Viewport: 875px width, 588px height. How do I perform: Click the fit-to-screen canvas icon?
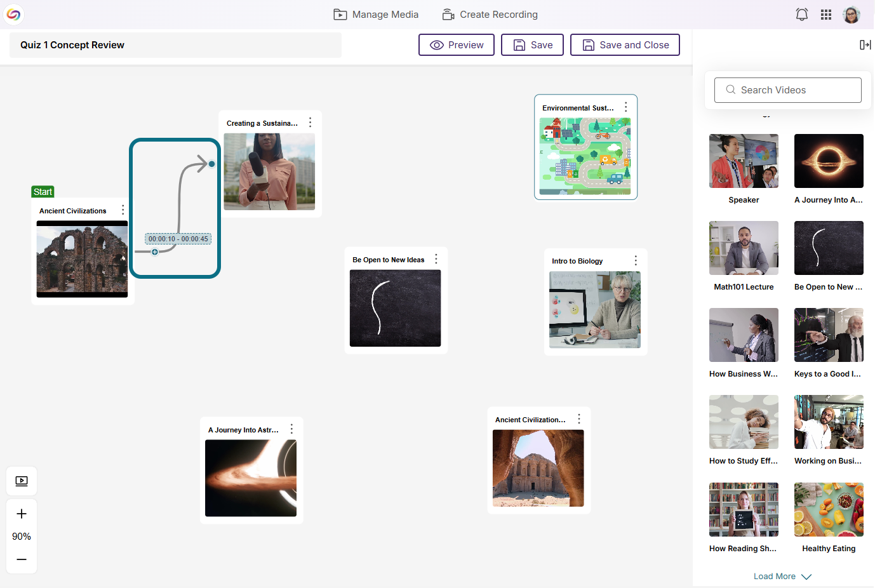coord(22,481)
